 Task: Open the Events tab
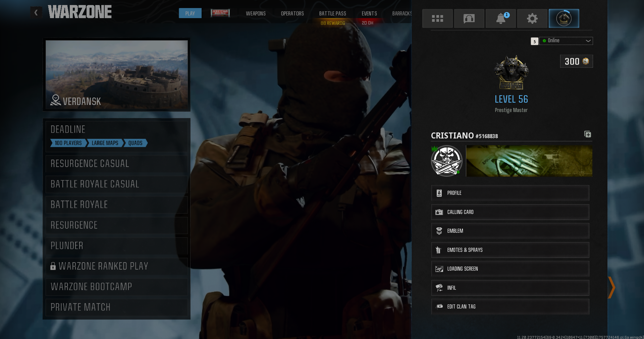coord(369,13)
